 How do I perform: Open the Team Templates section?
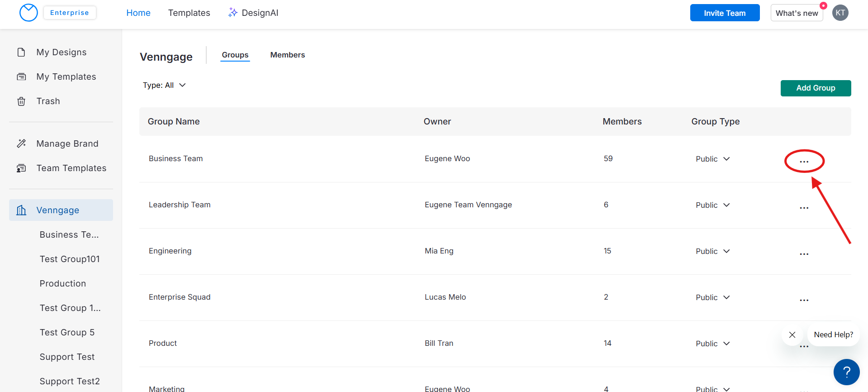point(71,168)
